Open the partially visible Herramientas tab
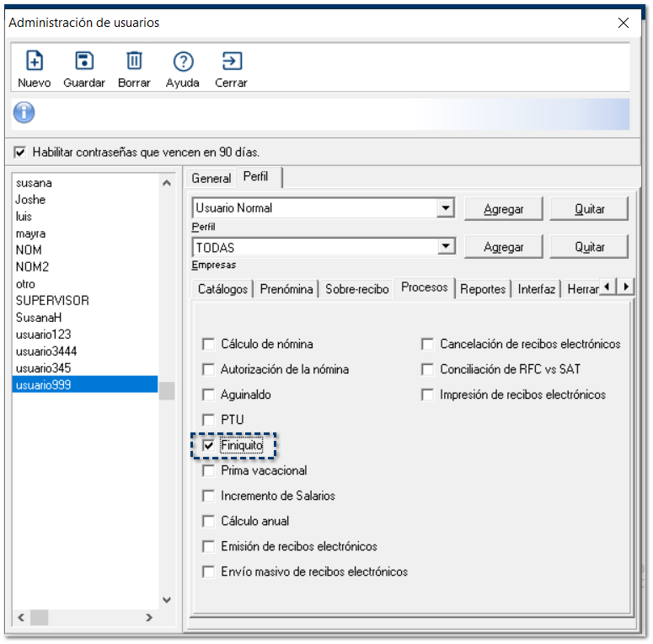The image size is (653, 644). point(582,289)
